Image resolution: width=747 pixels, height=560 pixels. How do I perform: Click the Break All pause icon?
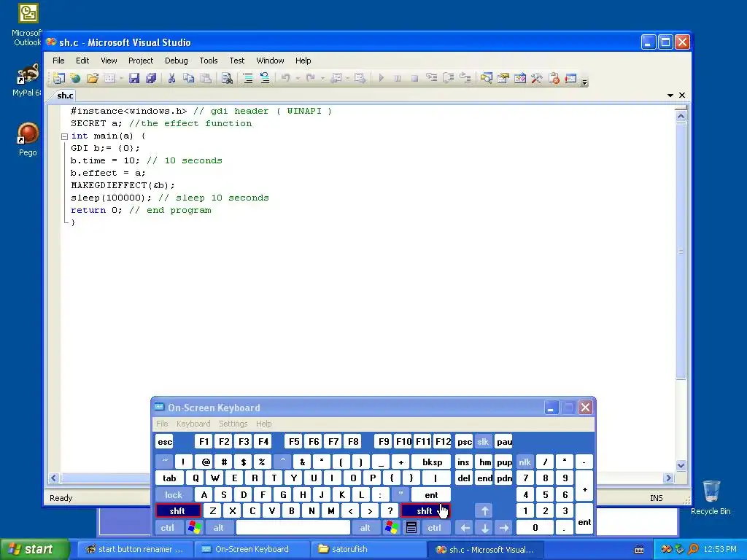coord(398,78)
